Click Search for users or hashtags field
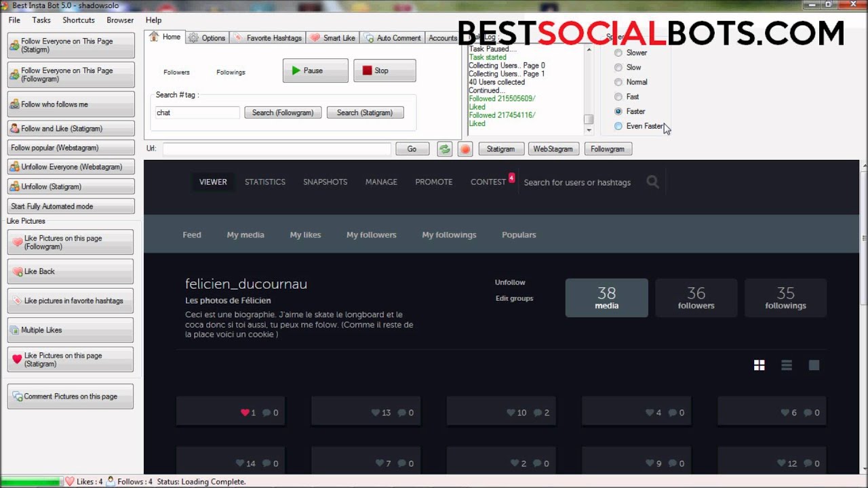The image size is (868, 488). tap(577, 182)
